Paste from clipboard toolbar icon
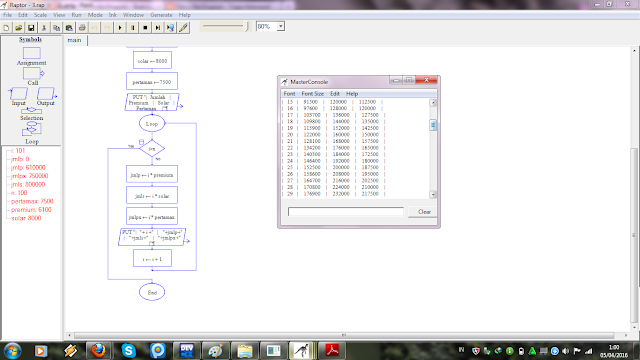640x360 pixels. 69,28
